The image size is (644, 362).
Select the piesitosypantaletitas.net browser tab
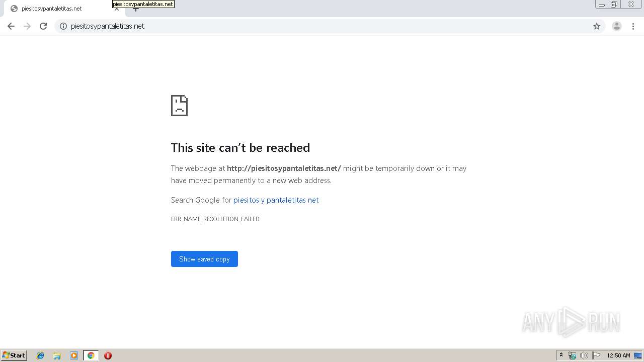[x=64, y=9]
